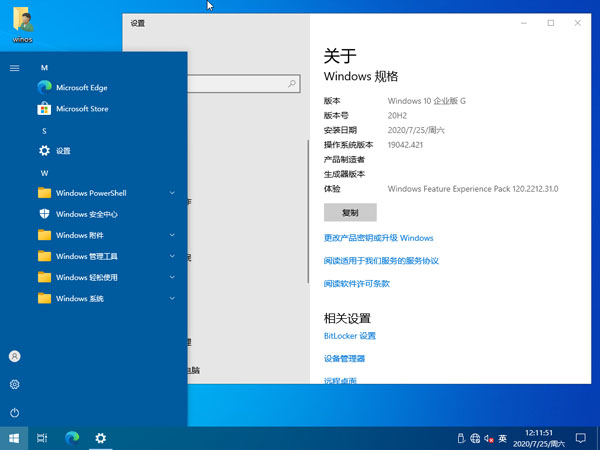Expand Windows 轻松使用 folder
The height and width of the screenshot is (450, 600).
click(106, 277)
